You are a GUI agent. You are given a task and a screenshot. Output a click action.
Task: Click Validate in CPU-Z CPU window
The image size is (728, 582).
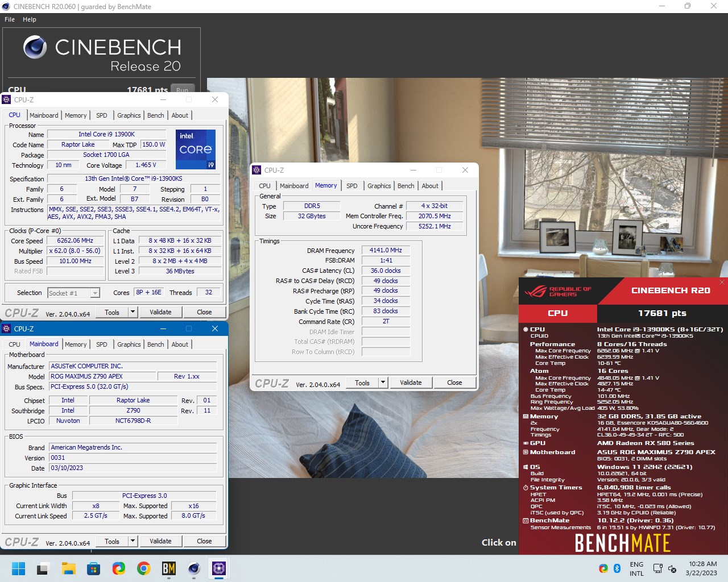tap(160, 312)
